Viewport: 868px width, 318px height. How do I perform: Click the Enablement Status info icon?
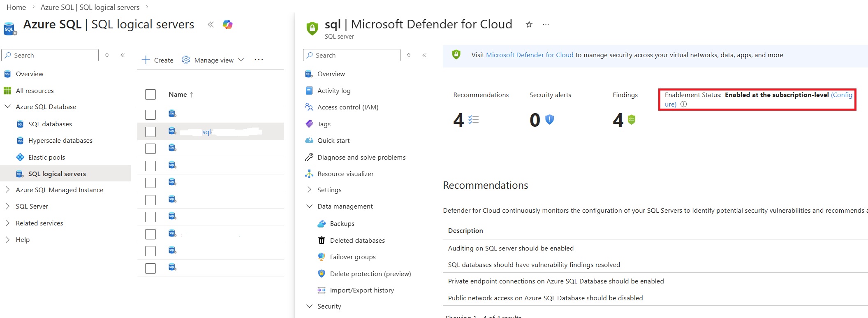click(683, 104)
